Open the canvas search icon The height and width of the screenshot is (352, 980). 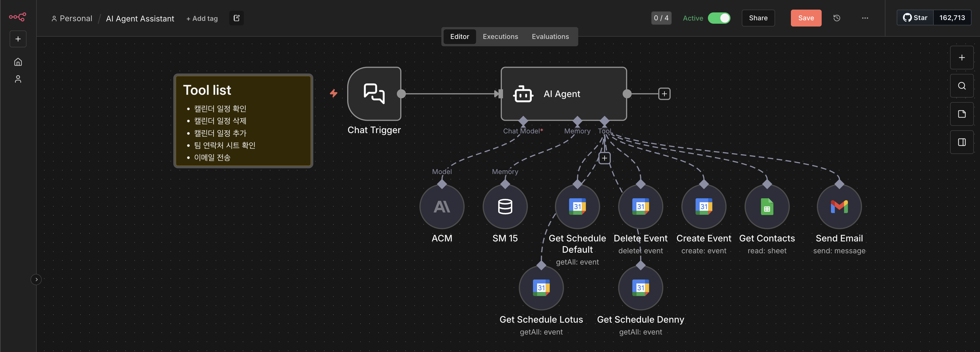[962, 85]
